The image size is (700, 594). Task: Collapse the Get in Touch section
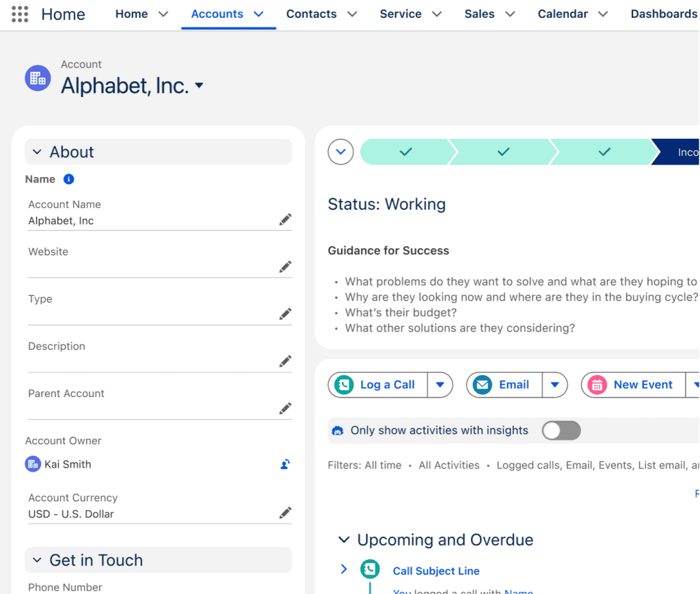coord(37,560)
